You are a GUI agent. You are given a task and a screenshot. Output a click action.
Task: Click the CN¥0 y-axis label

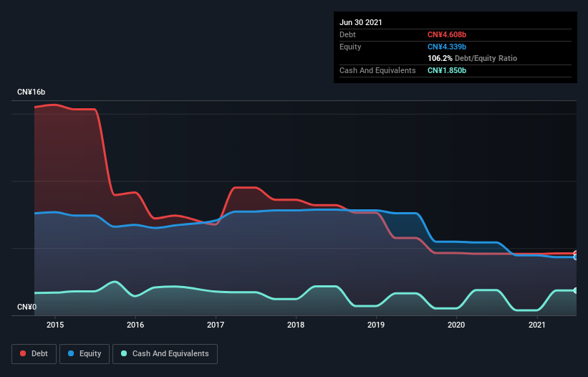[27, 307]
